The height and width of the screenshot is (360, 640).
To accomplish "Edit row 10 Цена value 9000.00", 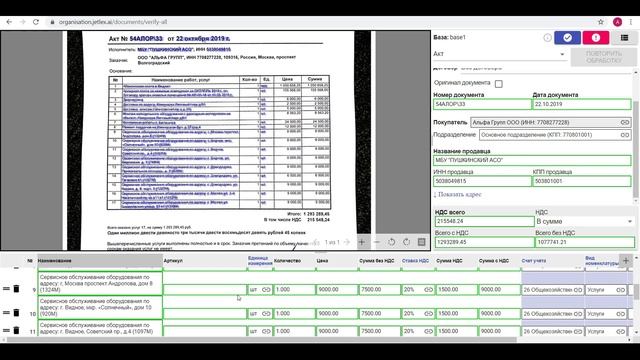I will click(337, 313).
